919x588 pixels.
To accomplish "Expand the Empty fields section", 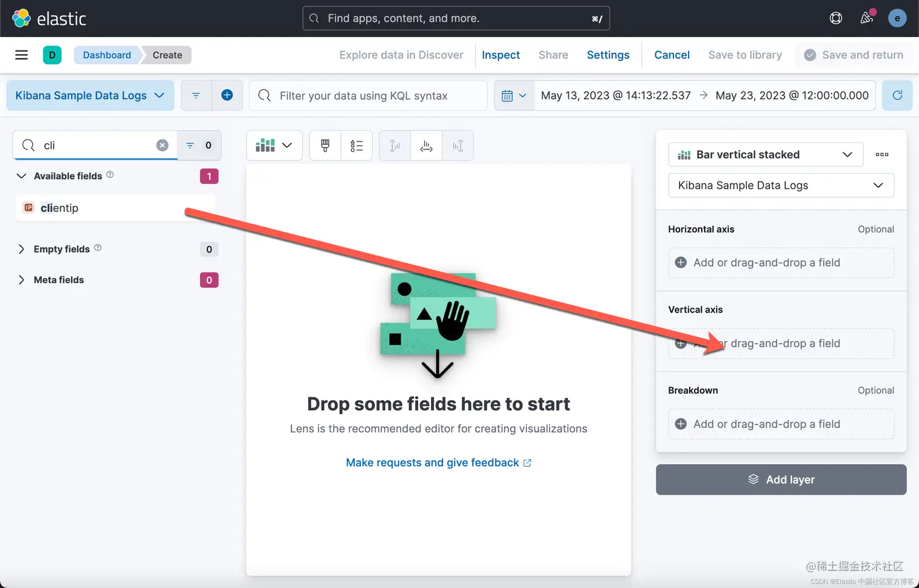I will 21,249.
